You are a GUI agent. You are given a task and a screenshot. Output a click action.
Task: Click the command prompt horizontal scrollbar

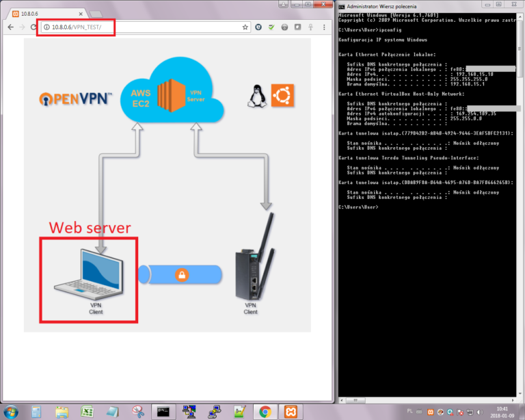(355, 400)
